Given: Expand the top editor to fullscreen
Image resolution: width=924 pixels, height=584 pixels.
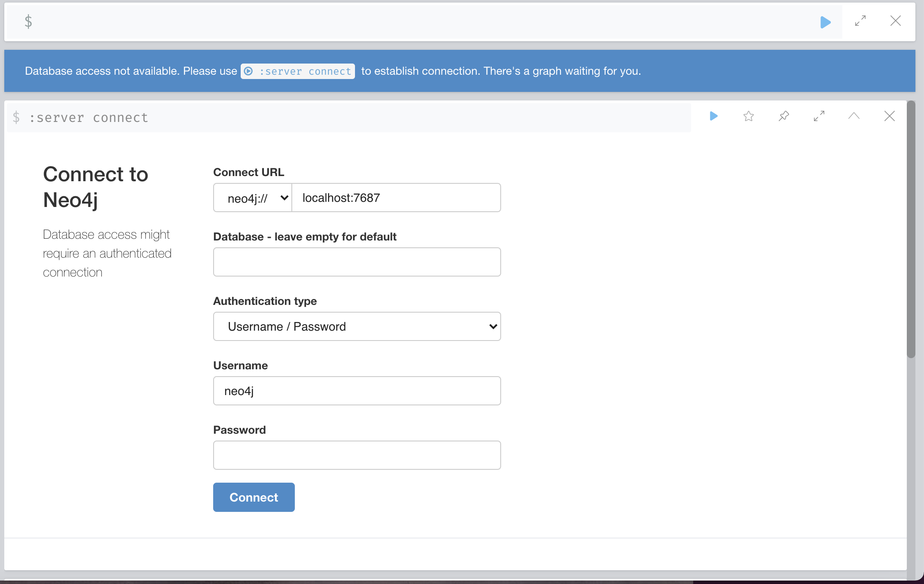Looking at the screenshot, I should coord(860,21).
